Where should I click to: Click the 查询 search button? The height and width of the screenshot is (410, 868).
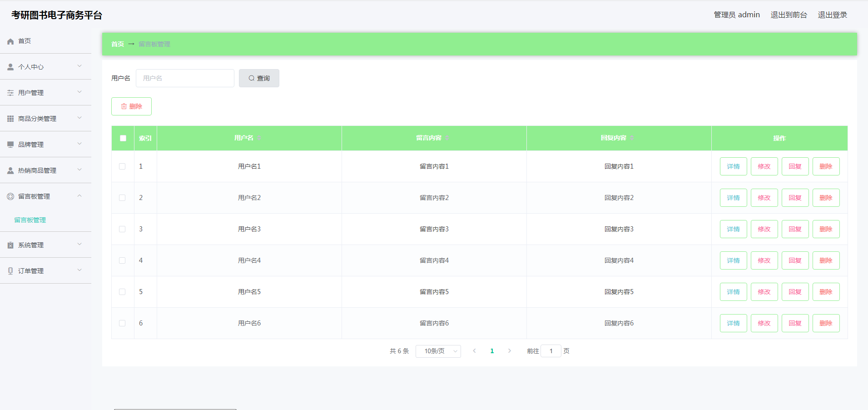click(x=259, y=78)
